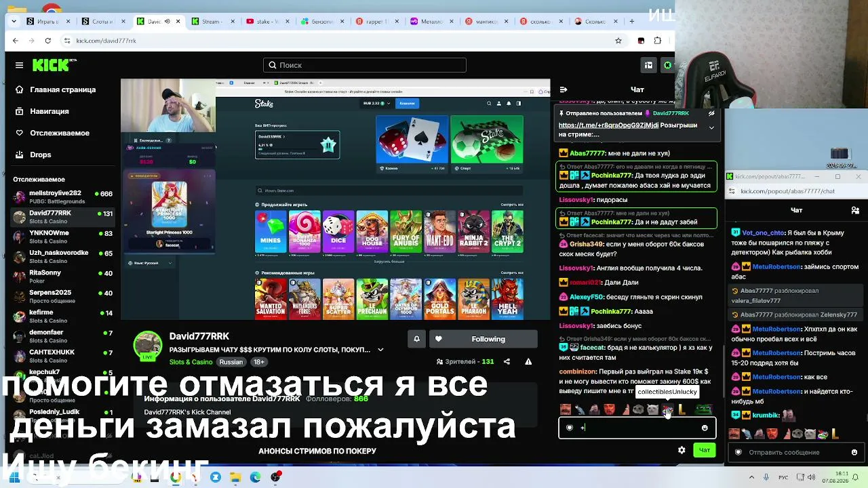Click the stream video player
This screenshot has width=868, height=488.
[336, 199]
